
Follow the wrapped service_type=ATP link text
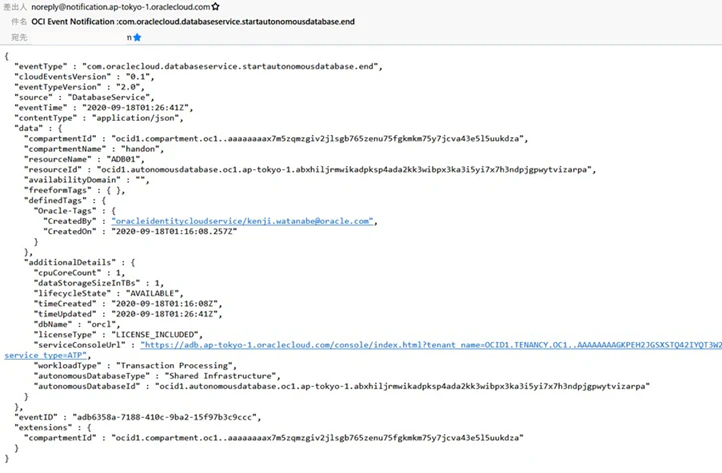coord(46,355)
